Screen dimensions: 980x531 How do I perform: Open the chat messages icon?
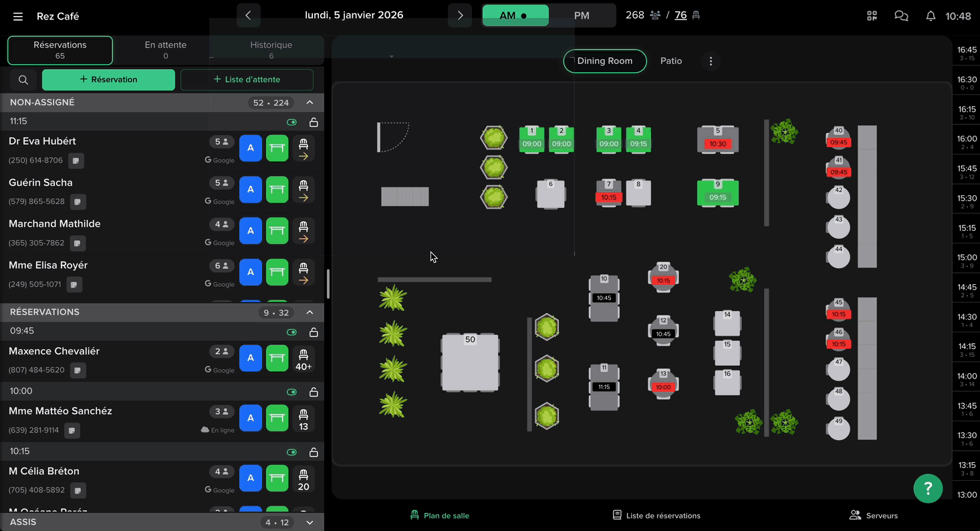pos(901,16)
